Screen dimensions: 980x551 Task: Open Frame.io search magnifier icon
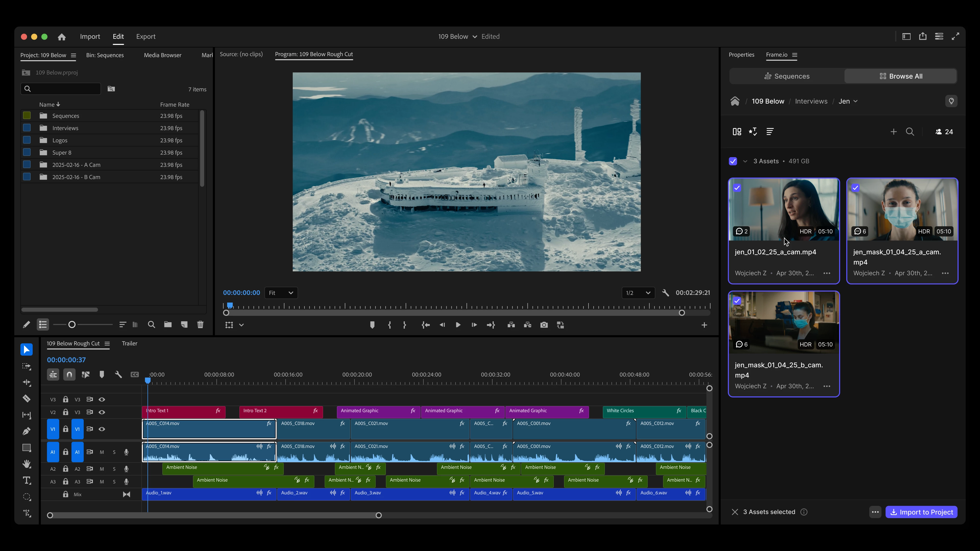[x=910, y=132]
